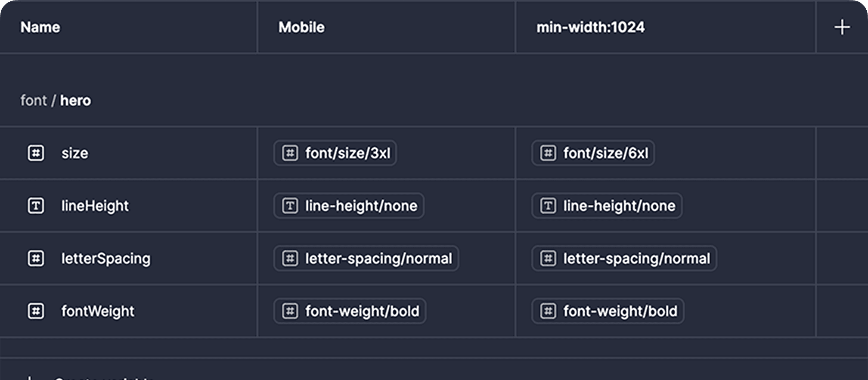Click the number icon beside letterSpacing
This screenshot has width=868, height=380.
37,259
